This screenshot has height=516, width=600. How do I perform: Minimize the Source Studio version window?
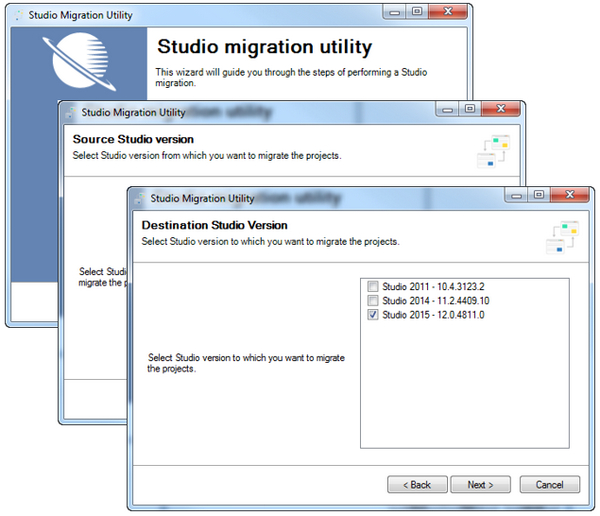click(x=444, y=109)
